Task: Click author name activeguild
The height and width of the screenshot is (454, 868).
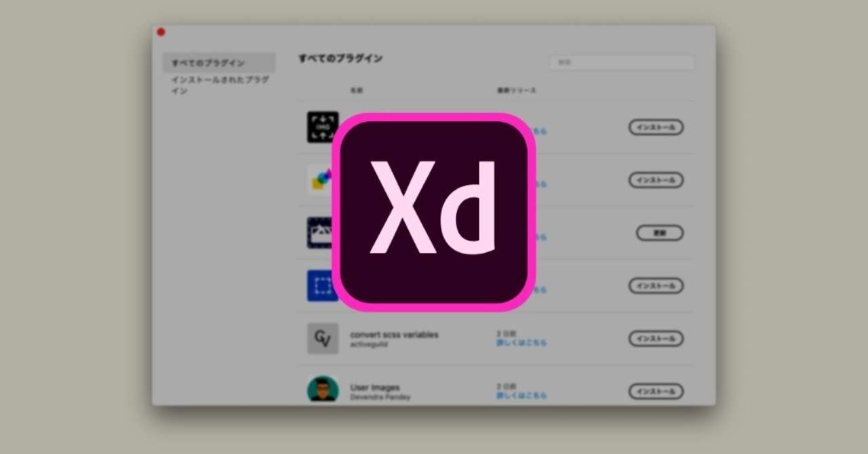Action: [370, 344]
